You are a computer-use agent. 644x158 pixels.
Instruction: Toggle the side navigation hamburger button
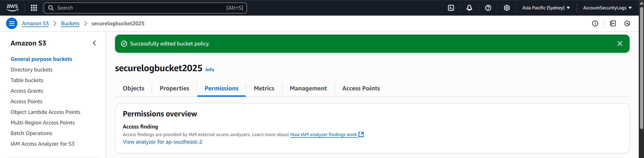12,23
